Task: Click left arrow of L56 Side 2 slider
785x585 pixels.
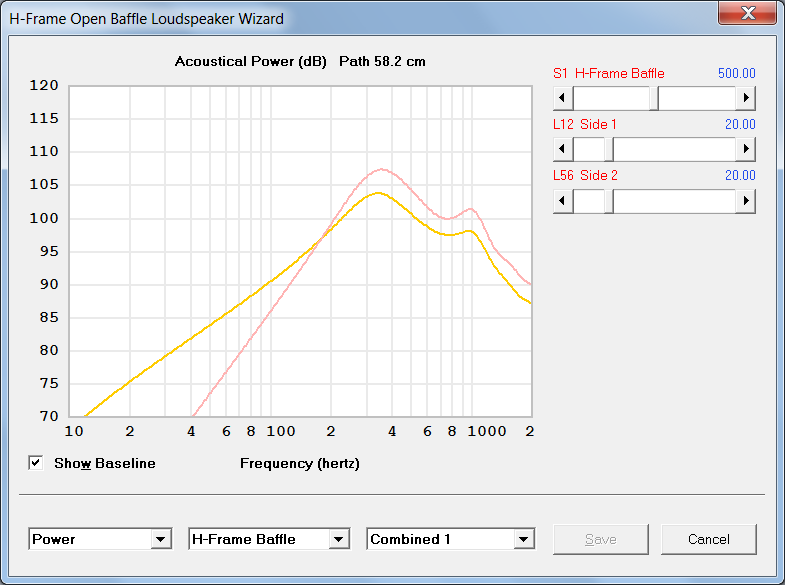Action: (x=563, y=201)
